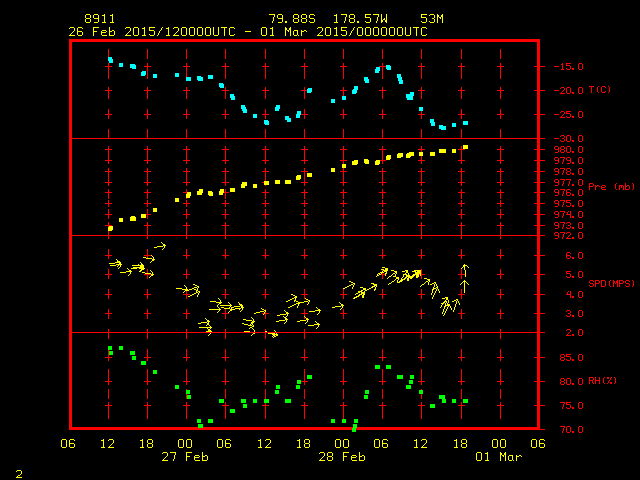Click the -15.0 temperature tick label
Screen dimensions: 640x480
(569, 67)
